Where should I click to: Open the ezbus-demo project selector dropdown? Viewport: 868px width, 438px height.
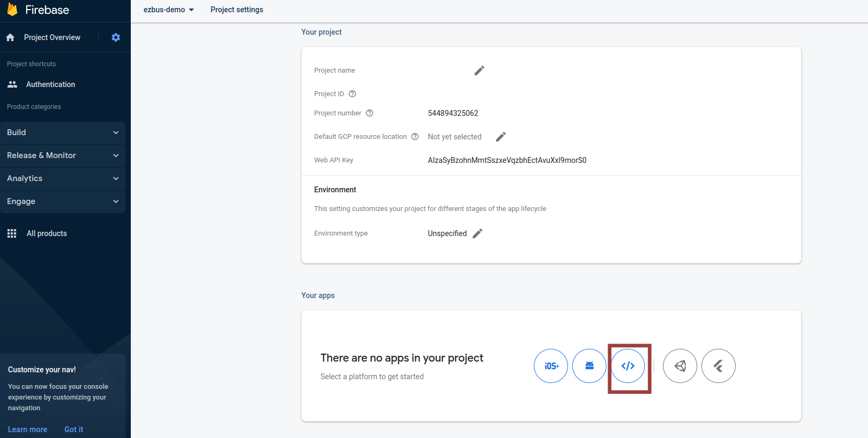click(x=169, y=10)
